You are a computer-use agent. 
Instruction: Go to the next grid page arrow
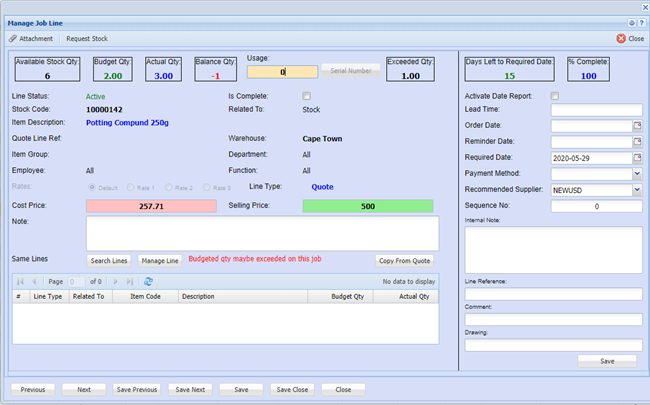tap(117, 282)
